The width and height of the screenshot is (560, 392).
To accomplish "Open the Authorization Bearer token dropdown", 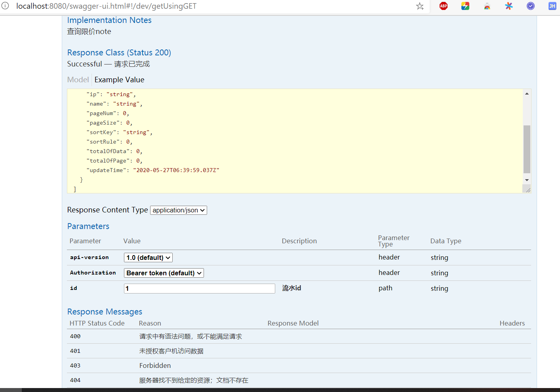I will click(x=164, y=273).
